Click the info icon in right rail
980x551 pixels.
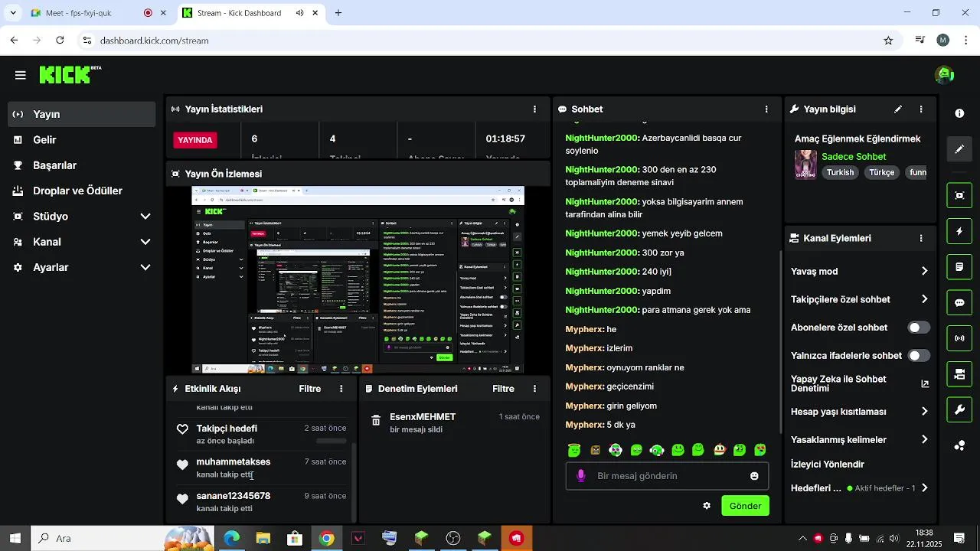point(959,113)
